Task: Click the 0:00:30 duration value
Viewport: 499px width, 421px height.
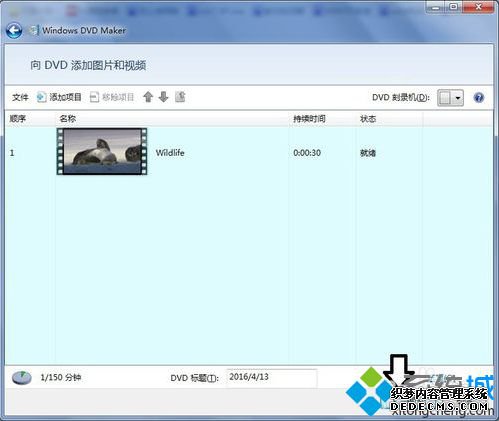Action: coord(307,153)
